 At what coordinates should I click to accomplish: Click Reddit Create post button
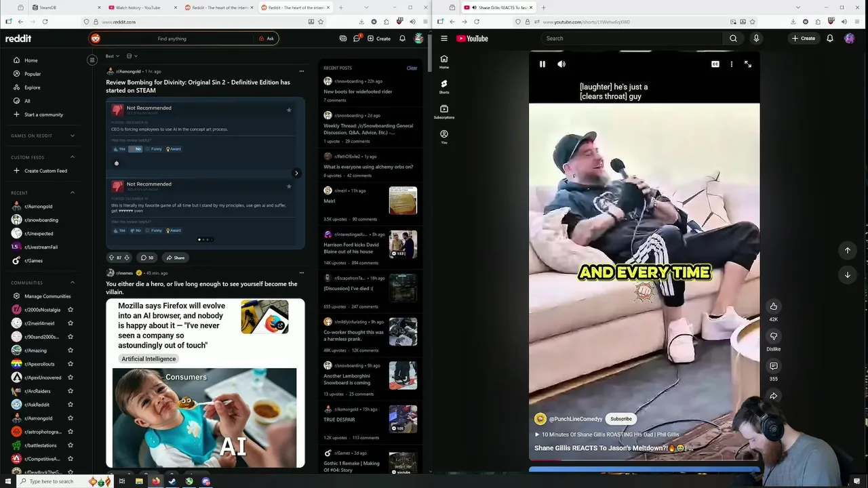pos(379,39)
